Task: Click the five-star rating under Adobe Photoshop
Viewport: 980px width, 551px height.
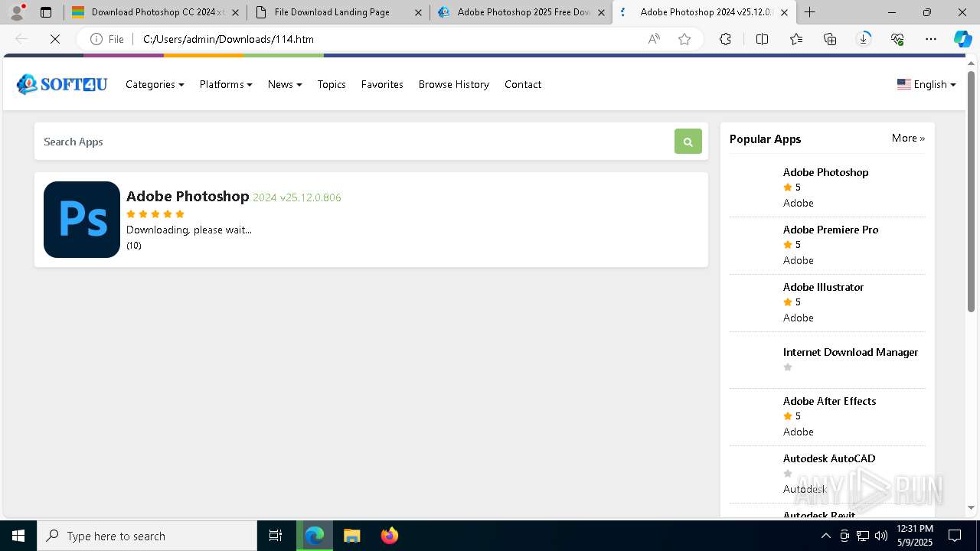Action: click(155, 214)
